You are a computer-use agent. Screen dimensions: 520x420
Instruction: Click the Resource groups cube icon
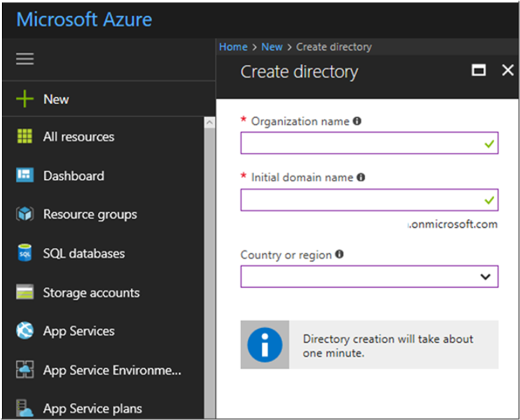pos(25,214)
